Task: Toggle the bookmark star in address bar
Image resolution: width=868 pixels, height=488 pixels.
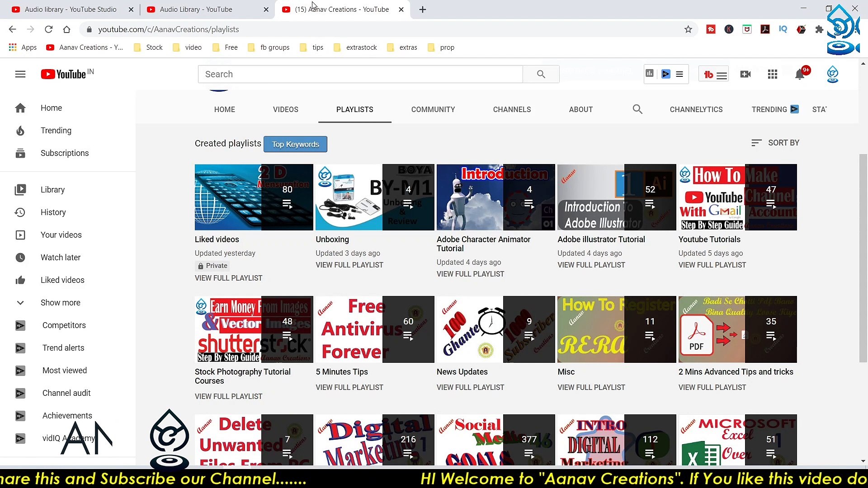Action: pyautogui.click(x=688, y=29)
